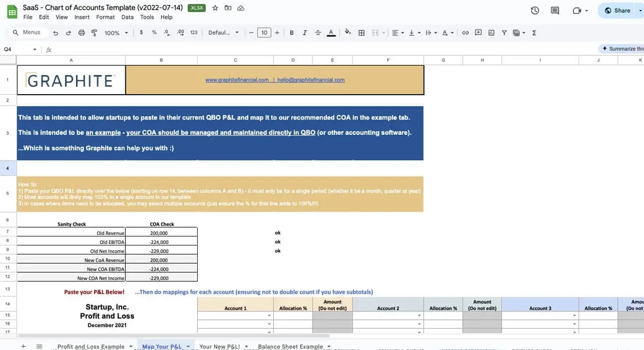Check cloud document status icon
644x350 pixels.
pos(241,8)
